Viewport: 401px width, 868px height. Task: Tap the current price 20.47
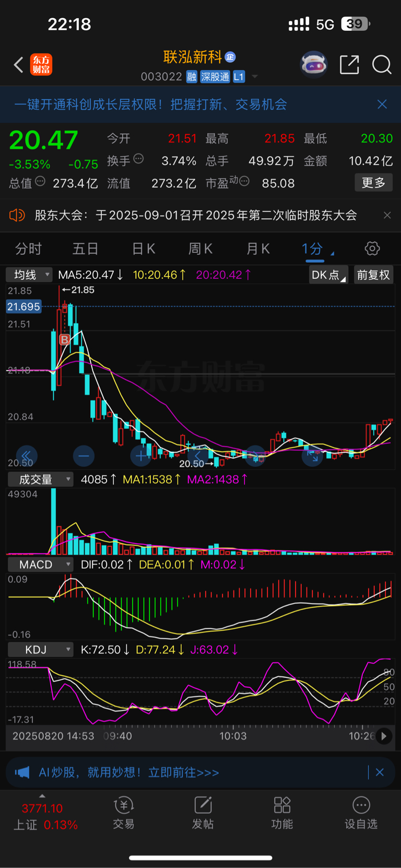tap(43, 140)
